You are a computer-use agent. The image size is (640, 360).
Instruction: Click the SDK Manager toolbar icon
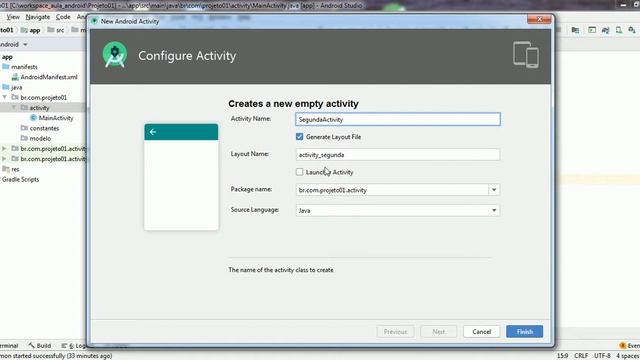[632, 30]
